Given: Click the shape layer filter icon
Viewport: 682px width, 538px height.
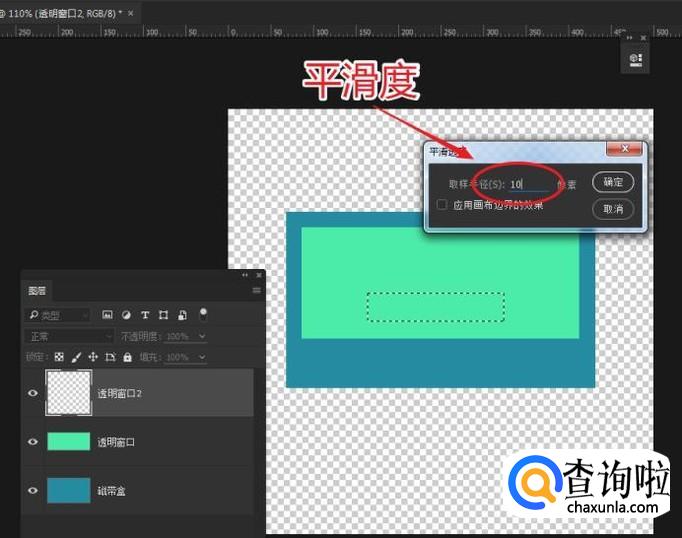Looking at the screenshot, I should pyautogui.click(x=163, y=315).
